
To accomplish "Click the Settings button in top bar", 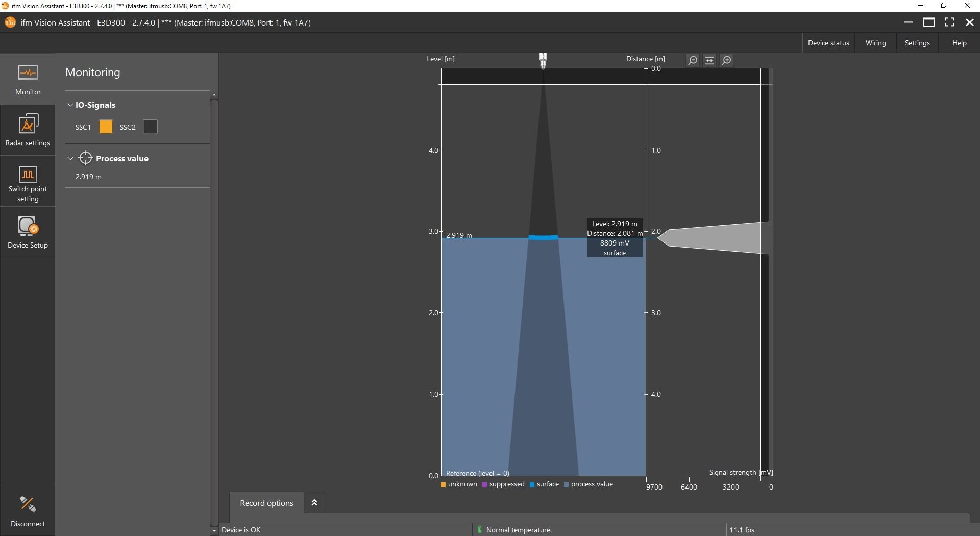I will [917, 43].
